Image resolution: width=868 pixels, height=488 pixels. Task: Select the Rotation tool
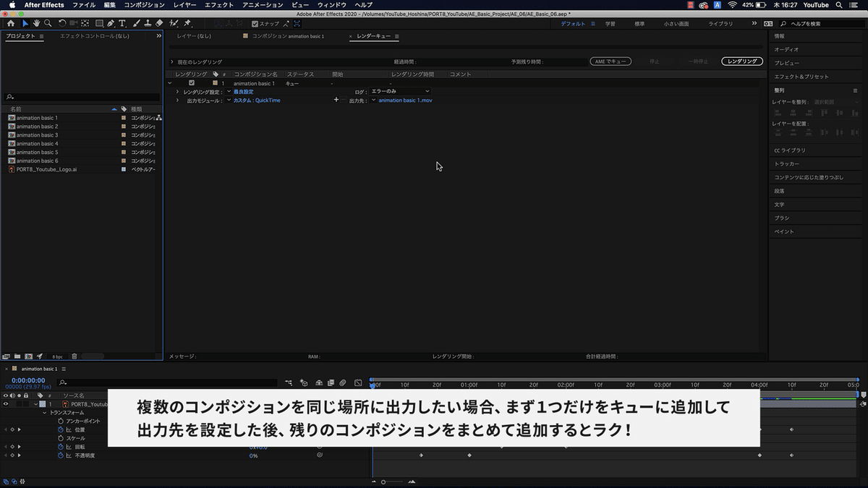[x=62, y=24]
